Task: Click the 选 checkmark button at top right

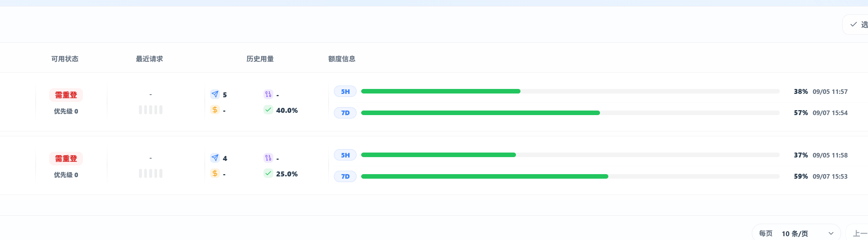Action: (x=856, y=25)
